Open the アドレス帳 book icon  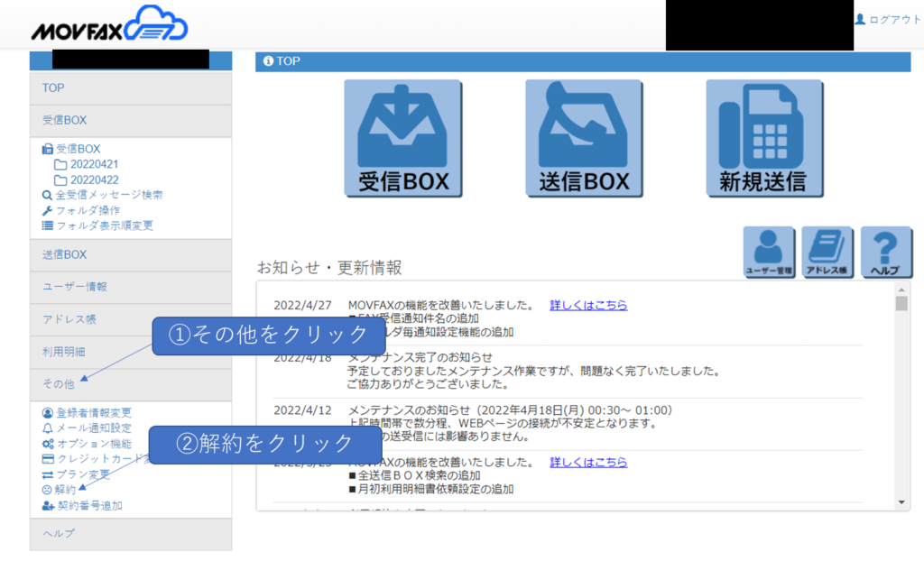click(827, 253)
